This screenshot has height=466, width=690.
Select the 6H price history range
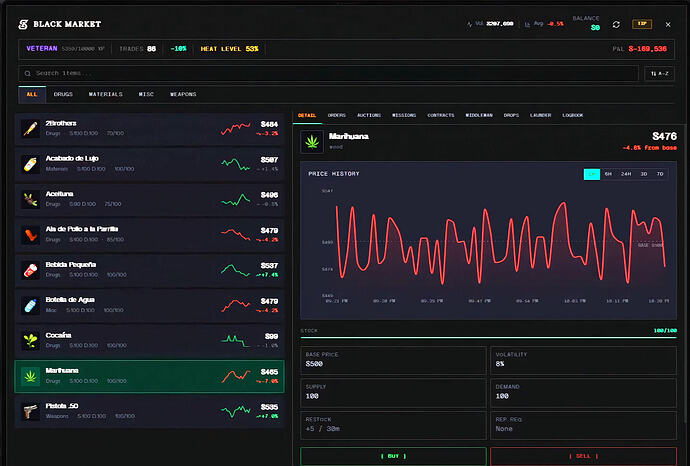608,174
